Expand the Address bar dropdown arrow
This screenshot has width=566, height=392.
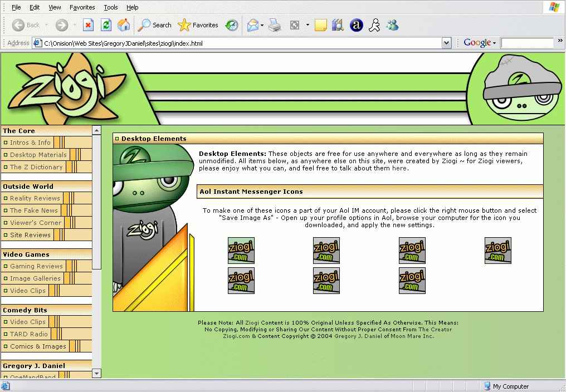(446, 43)
